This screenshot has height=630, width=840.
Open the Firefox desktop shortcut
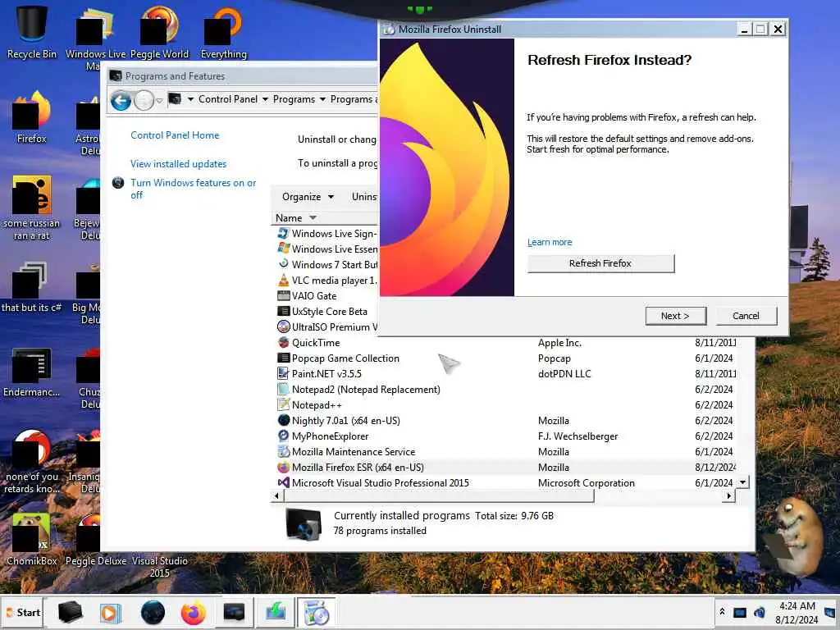(32, 118)
